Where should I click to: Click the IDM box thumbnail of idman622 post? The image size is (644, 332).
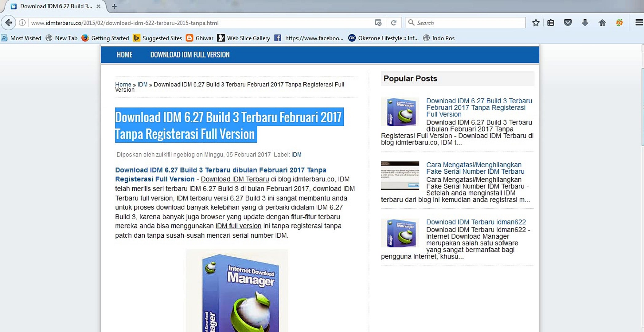(x=400, y=233)
